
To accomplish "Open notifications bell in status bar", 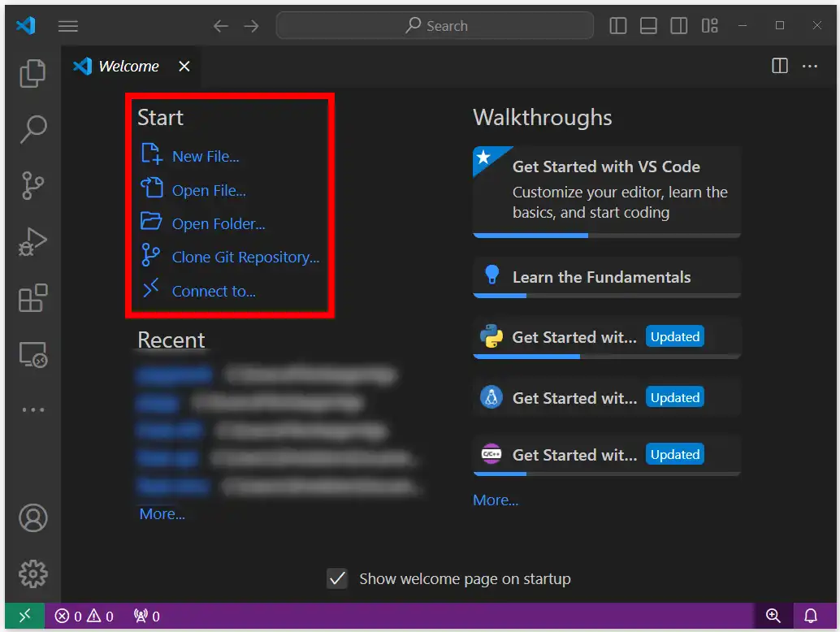I will (811, 616).
